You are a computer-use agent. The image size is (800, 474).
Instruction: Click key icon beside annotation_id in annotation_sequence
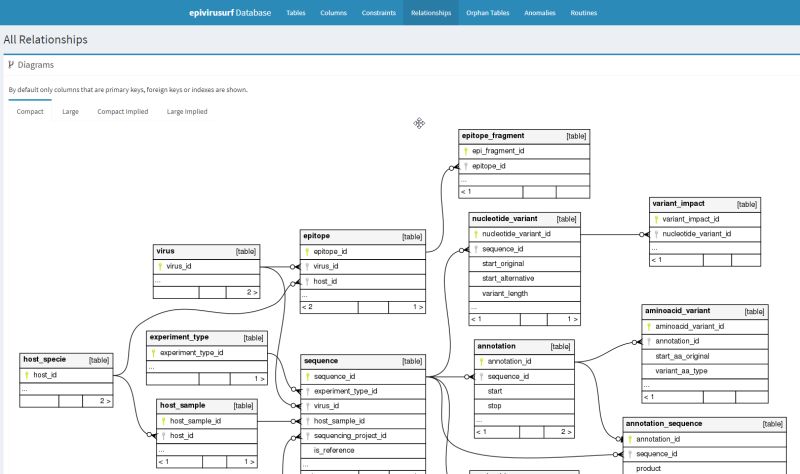(630, 439)
